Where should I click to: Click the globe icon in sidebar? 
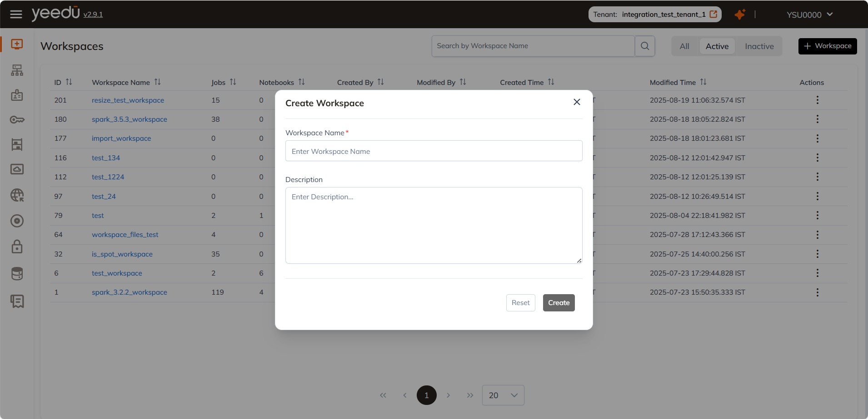(17, 195)
